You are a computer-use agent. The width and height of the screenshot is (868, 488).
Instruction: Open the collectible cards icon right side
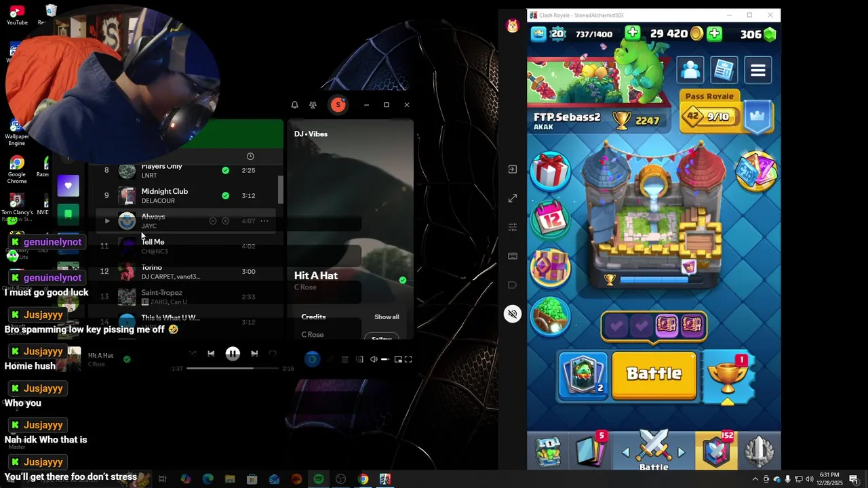[756, 171]
